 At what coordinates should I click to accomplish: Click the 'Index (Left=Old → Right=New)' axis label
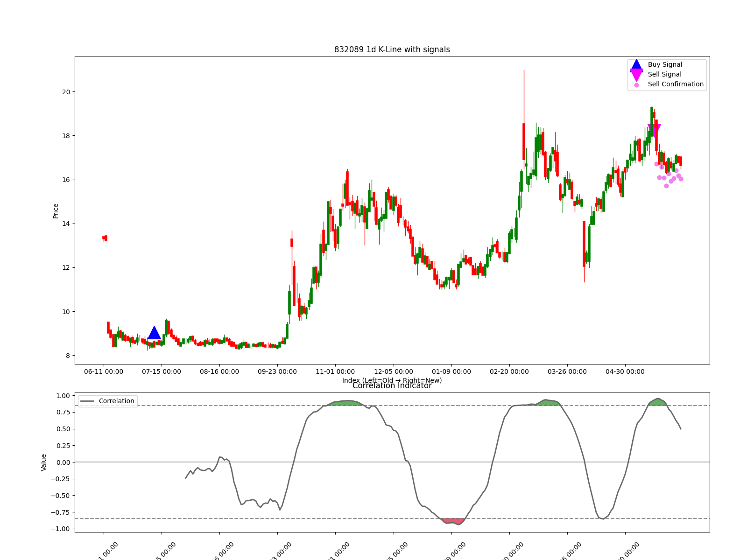(392, 380)
